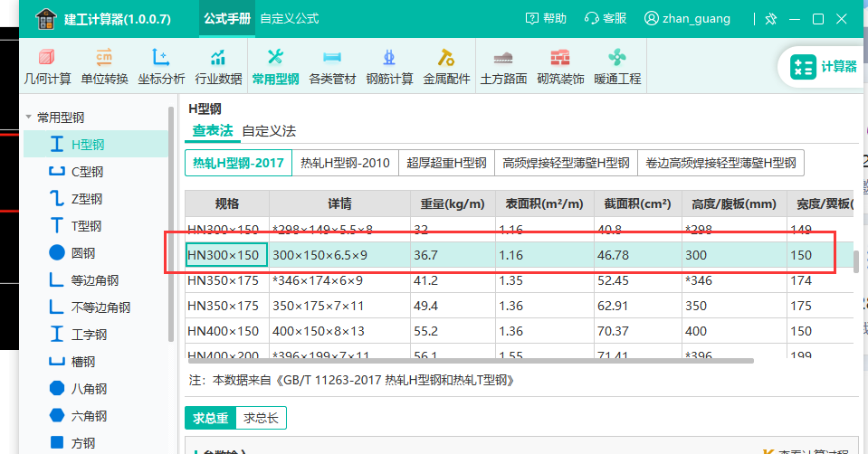This screenshot has height=454, width=868.
Task: Choose the 求总长 total length mode
Action: [x=261, y=418]
